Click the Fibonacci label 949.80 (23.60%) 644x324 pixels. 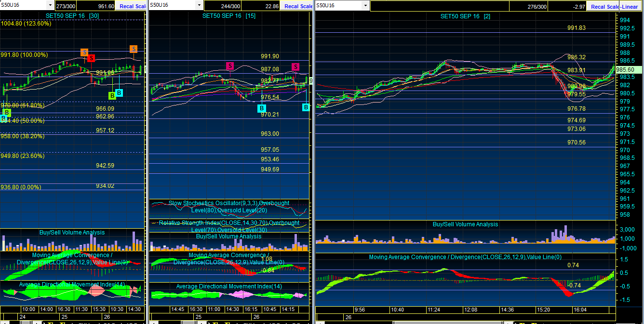click(x=22, y=156)
